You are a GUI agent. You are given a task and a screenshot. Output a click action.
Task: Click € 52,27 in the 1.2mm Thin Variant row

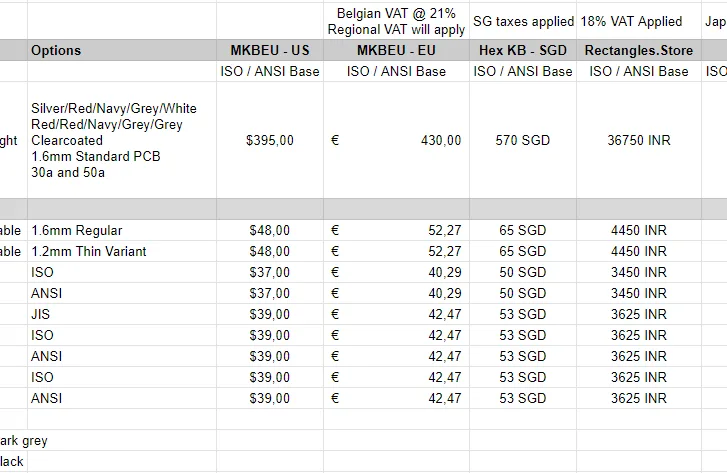click(396, 251)
